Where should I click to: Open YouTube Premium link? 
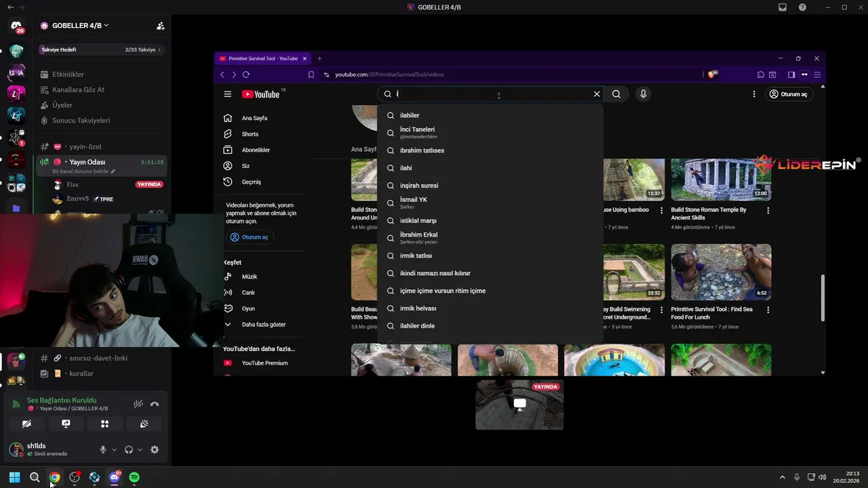pos(264,363)
